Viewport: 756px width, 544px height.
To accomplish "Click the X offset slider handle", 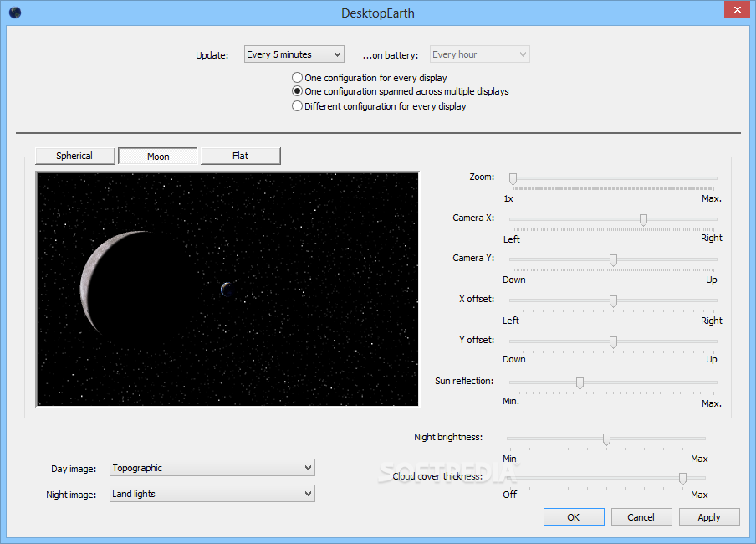I will coord(613,301).
